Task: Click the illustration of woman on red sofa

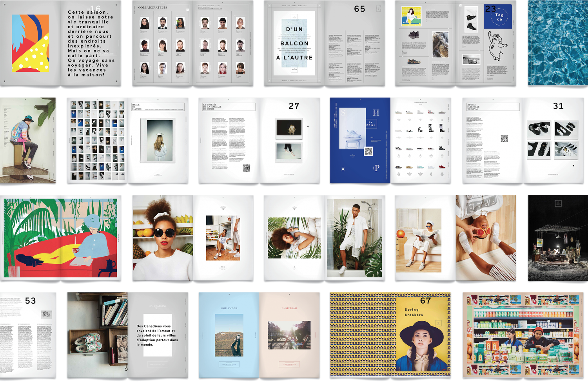Action: tap(60, 237)
